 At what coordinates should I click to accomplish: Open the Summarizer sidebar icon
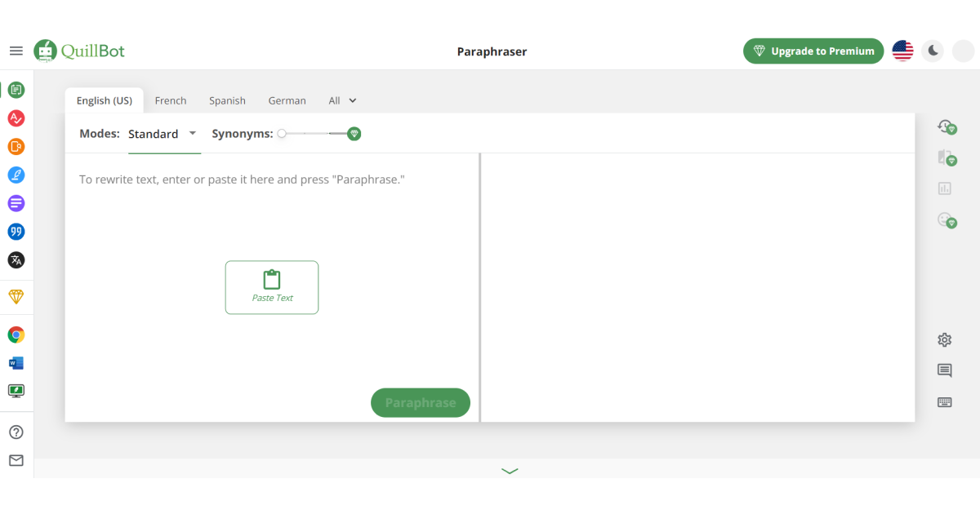pyautogui.click(x=16, y=203)
